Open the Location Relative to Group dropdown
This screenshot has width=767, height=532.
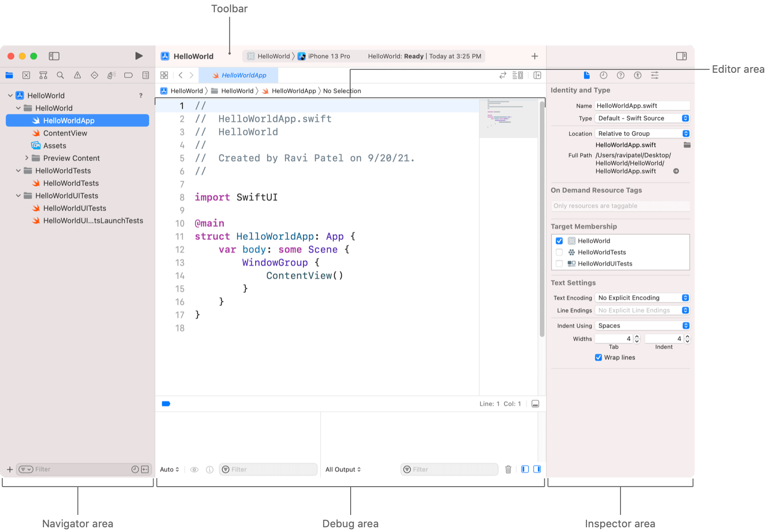click(642, 134)
